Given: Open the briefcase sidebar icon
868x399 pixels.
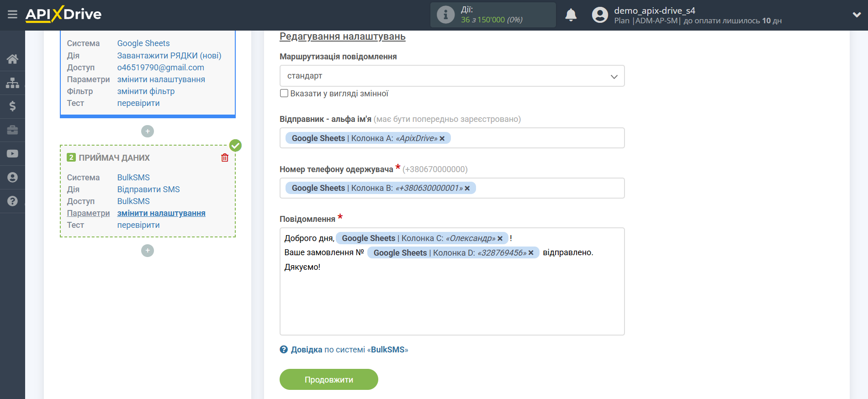Looking at the screenshot, I should click(12, 130).
